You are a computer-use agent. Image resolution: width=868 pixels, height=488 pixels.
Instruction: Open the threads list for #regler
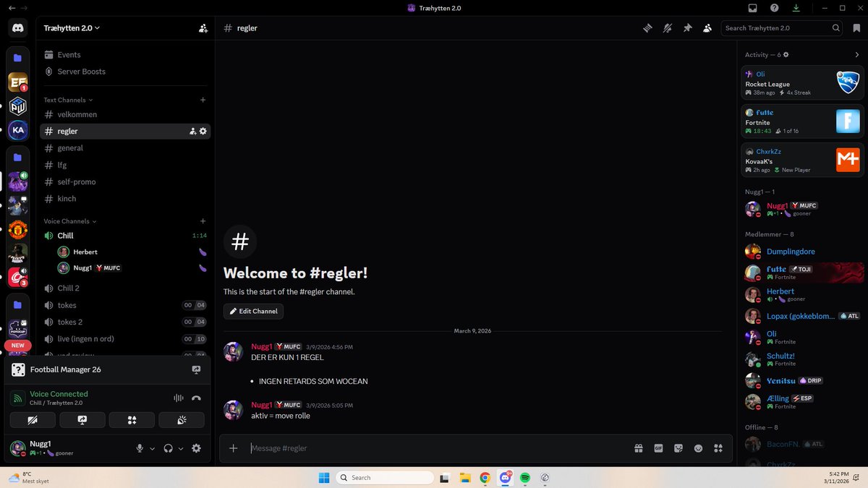click(x=647, y=27)
